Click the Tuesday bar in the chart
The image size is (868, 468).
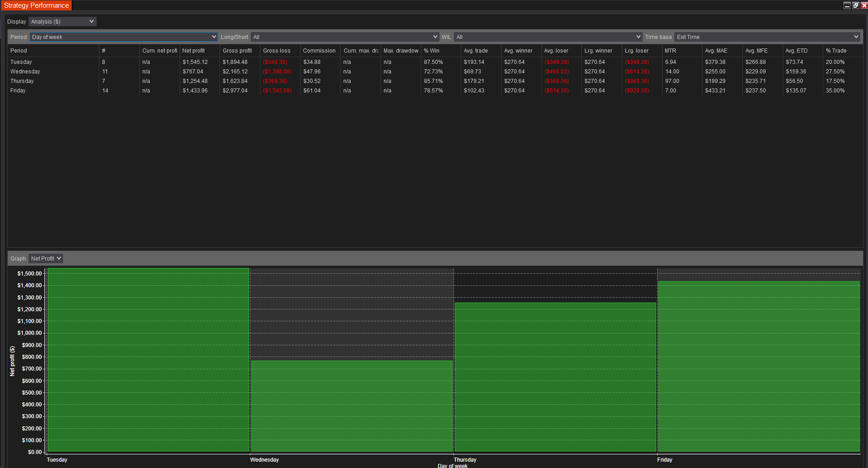point(148,360)
